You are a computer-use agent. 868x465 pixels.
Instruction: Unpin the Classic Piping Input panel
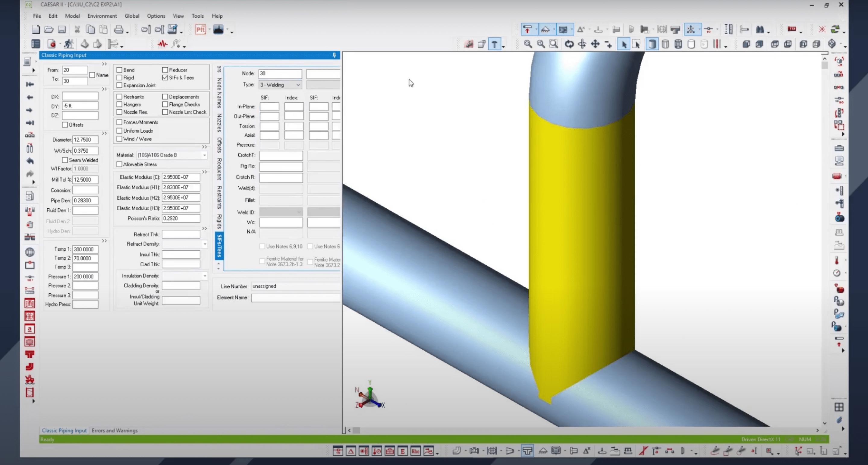coord(334,55)
